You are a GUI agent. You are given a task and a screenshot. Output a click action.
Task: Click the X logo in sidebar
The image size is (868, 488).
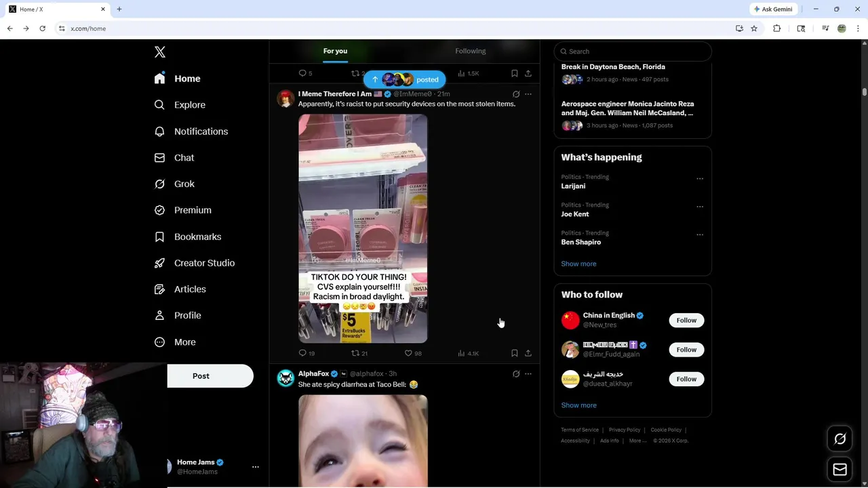(x=160, y=52)
